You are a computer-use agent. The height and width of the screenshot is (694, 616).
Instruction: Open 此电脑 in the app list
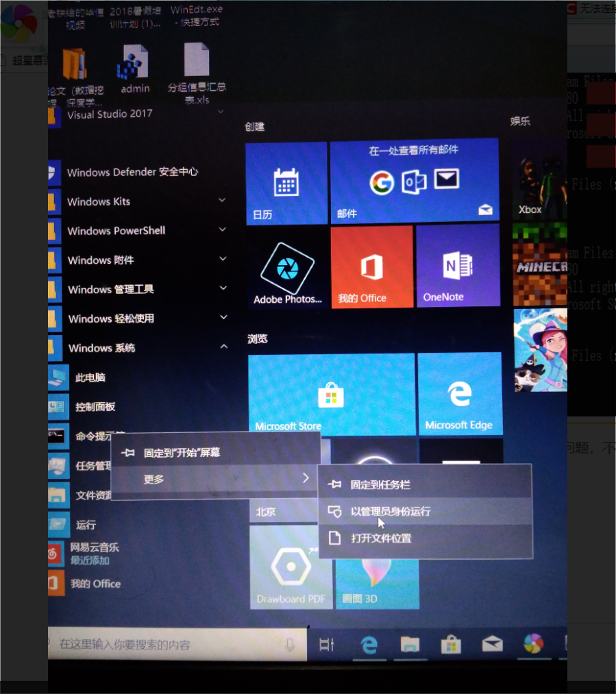[x=90, y=377]
